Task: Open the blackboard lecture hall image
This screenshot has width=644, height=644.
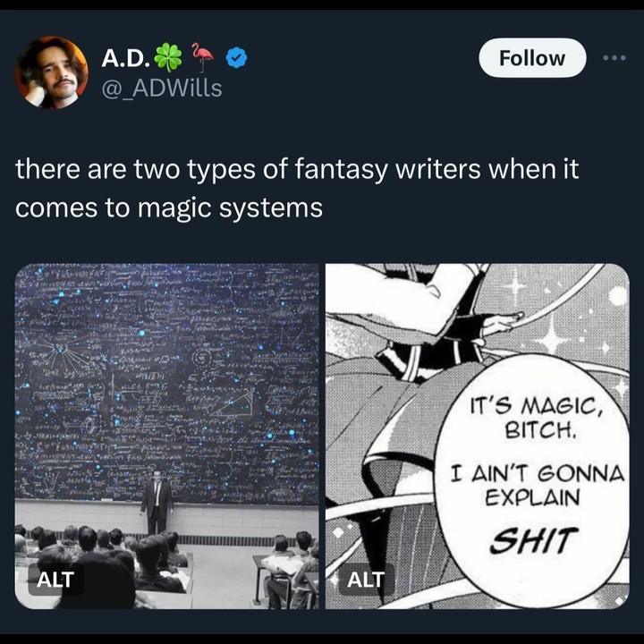Action: [x=166, y=436]
